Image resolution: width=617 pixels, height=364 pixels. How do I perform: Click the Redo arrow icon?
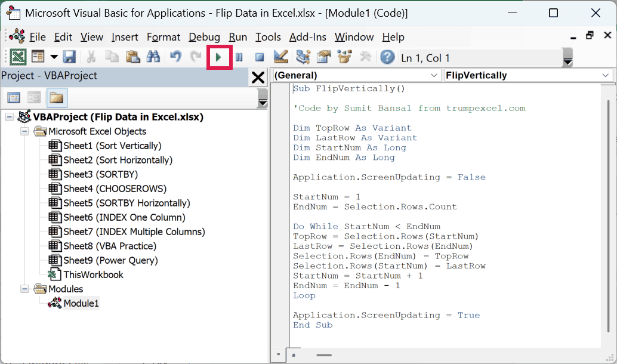[x=196, y=57]
